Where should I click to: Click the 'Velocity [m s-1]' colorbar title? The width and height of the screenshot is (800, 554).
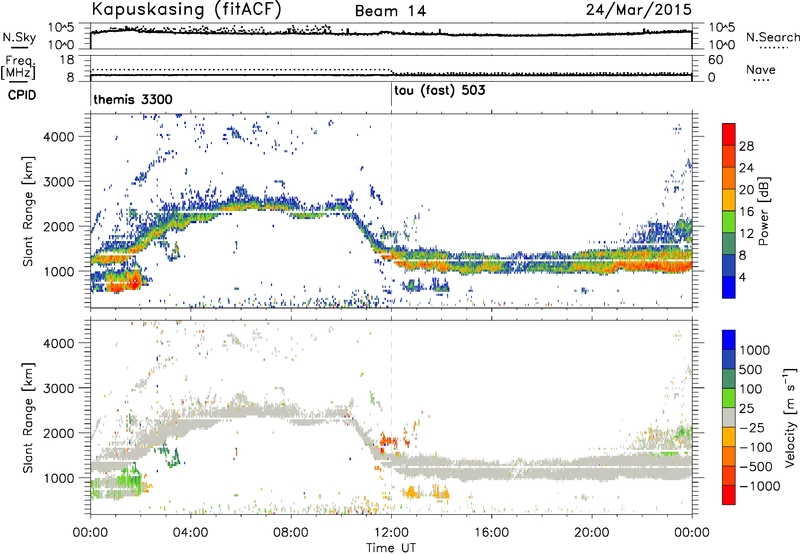coord(790,417)
